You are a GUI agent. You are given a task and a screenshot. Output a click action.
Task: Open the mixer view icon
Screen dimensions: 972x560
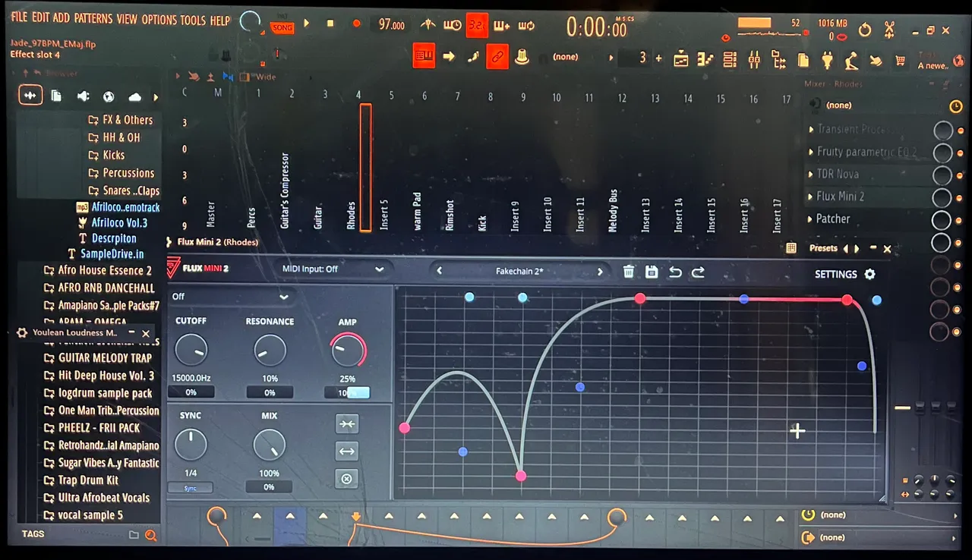click(x=754, y=58)
